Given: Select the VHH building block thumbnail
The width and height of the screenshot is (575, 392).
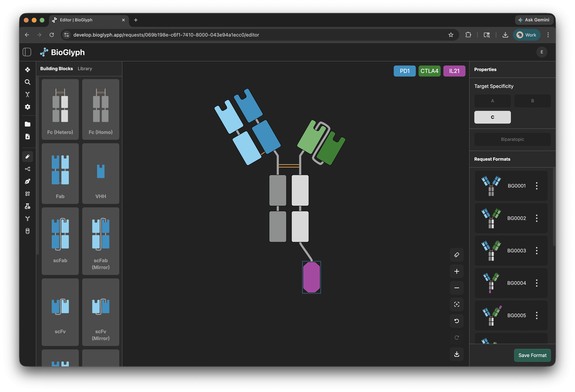Looking at the screenshot, I should pyautogui.click(x=100, y=173).
